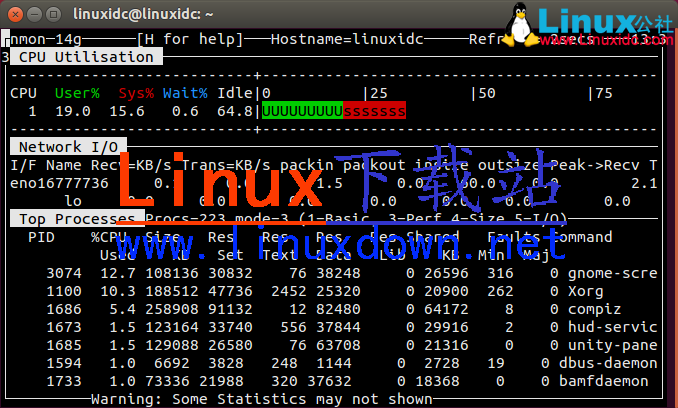The height and width of the screenshot is (408, 678).
Task: Click the eno16777736 interface name
Action: 59,183
